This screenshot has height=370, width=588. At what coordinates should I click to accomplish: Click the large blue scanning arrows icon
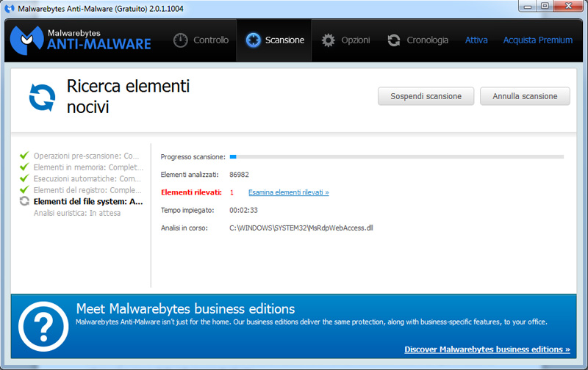pyautogui.click(x=42, y=98)
